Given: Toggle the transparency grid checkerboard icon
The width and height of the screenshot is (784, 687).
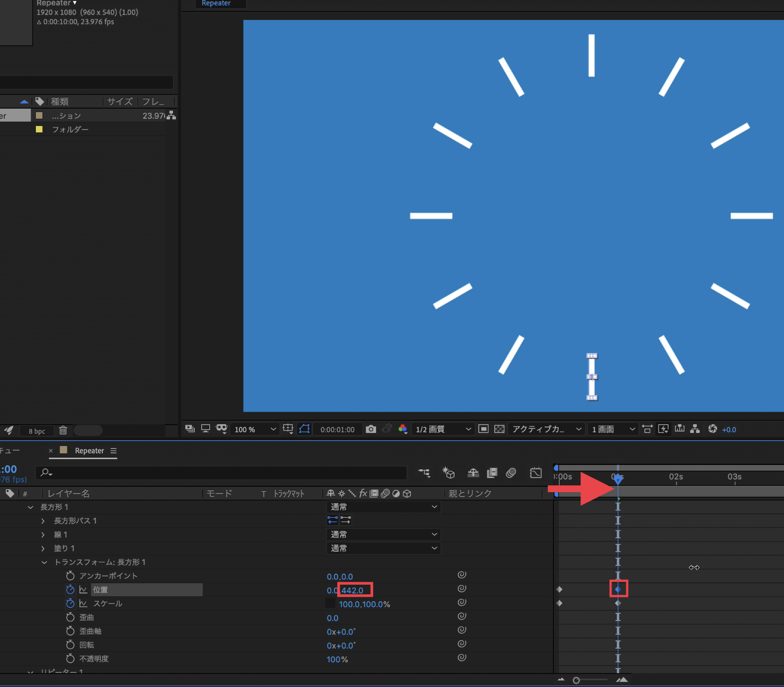Looking at the screenshot, I should 499,429.
